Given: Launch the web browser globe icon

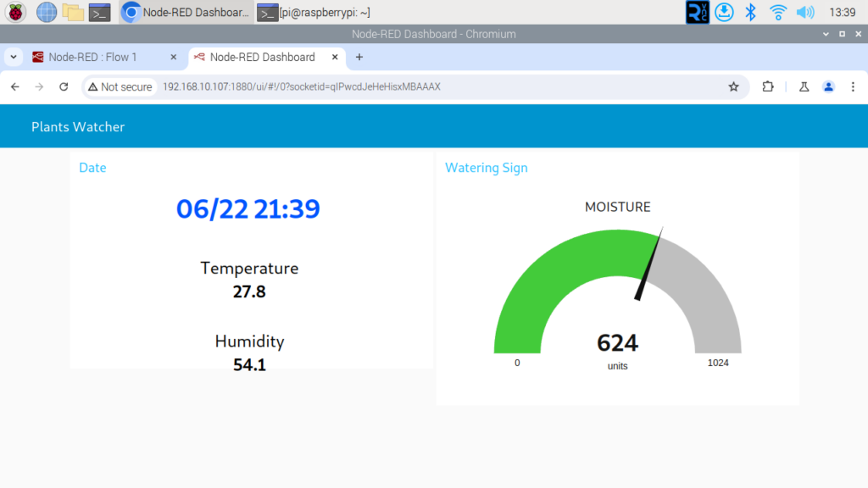Looking at the screenshot, I should (x=47, y=12).
